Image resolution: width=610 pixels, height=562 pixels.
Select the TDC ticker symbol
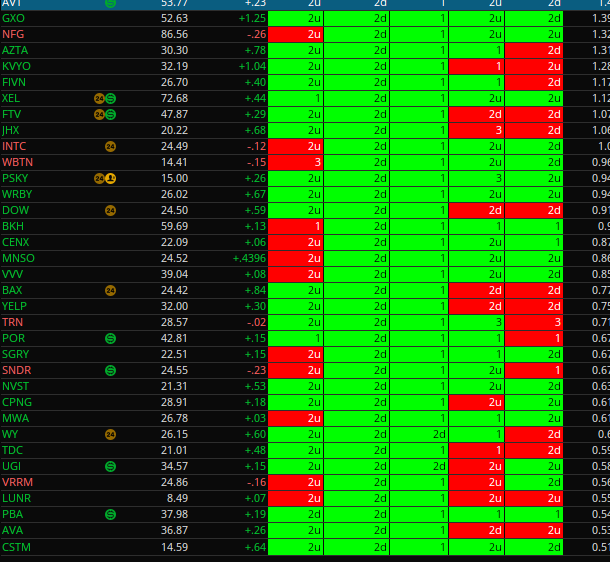pos(12,450)
